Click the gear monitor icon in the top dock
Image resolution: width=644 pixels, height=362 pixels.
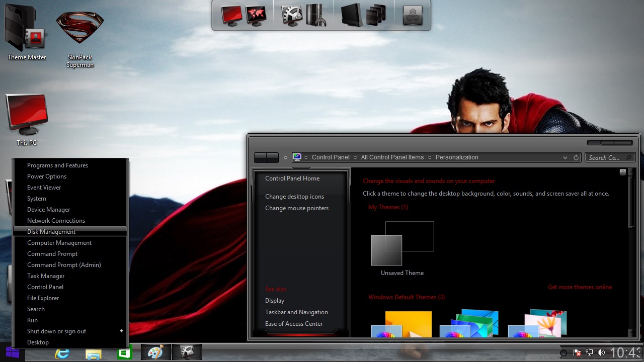pos(292,16)
